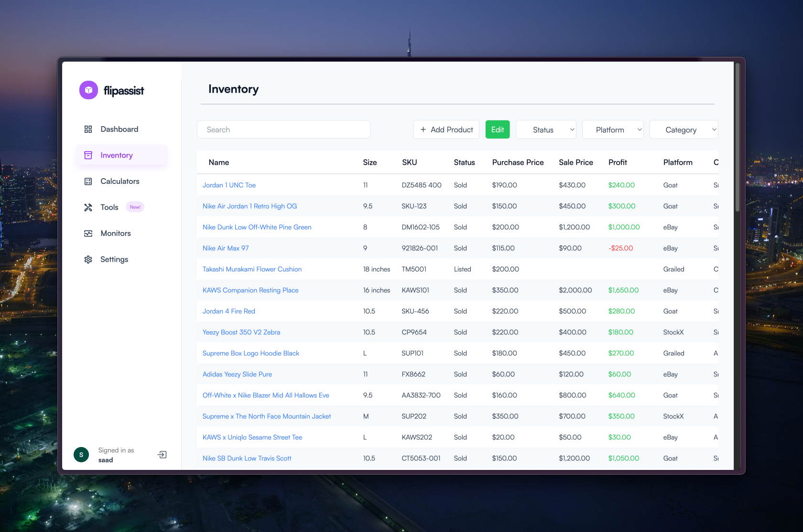Open the Tools section
The width and height of the screenshot is (803, 532).
121,207
